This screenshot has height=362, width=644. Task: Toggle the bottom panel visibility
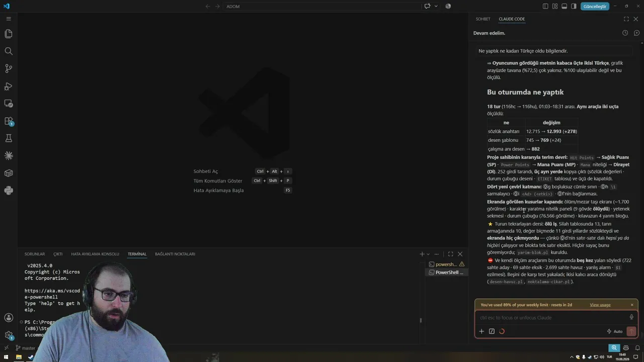[x=565, y=6]
